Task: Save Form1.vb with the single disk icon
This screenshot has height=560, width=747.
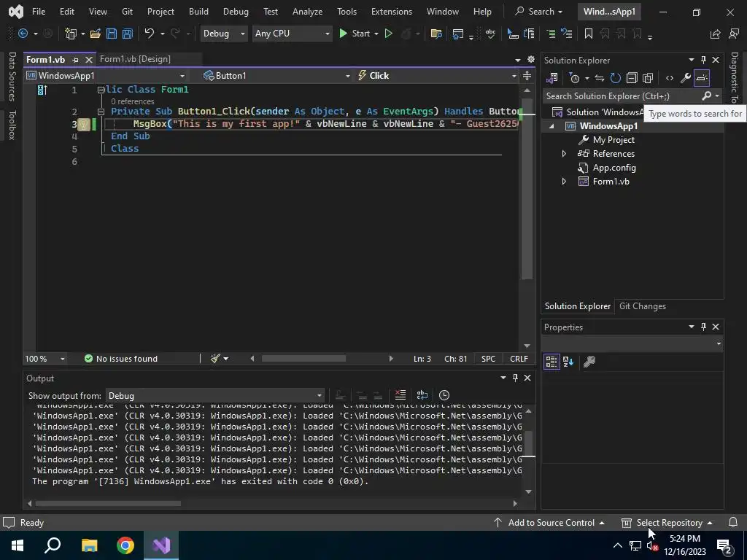Action: [112, 34]
